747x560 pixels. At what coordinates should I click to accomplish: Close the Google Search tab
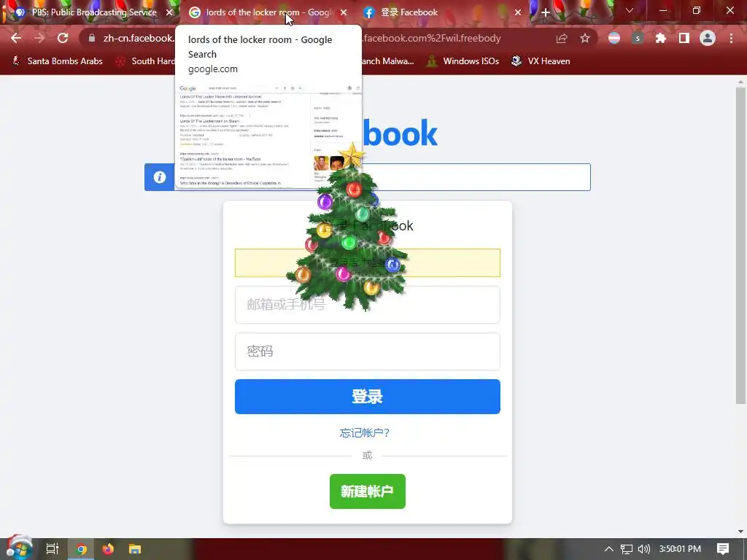344,12
